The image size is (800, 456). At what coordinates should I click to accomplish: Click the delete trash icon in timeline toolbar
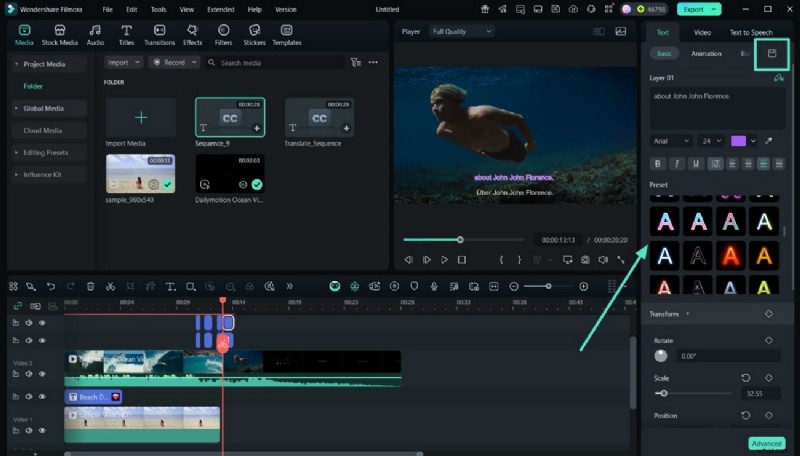tap(90, 287)
